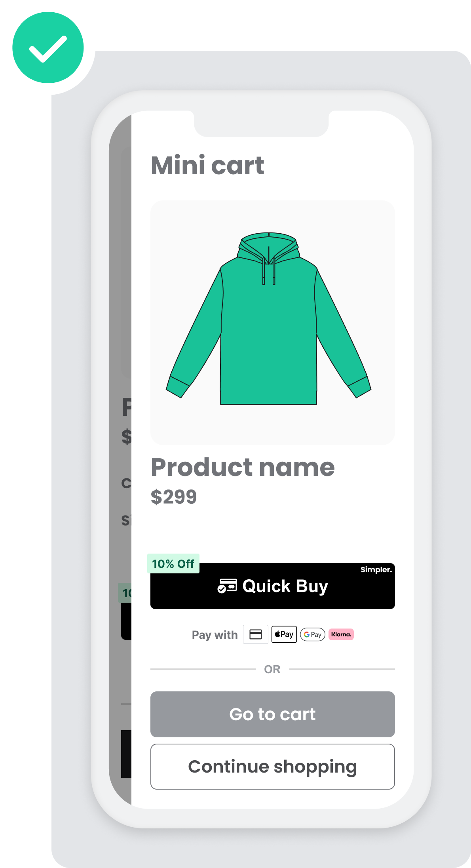Click the Continue shopping button
The width and height of the screenshot is (471, 868).
(273, 767)
